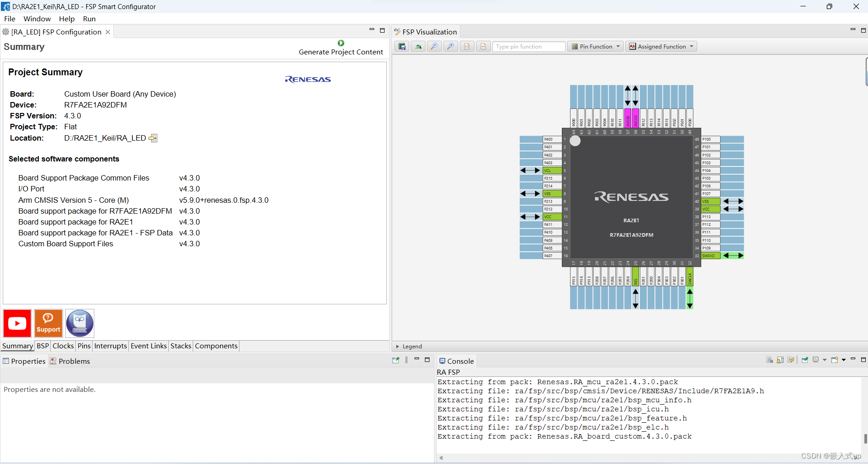The image size is (868, 464).
Task: Click the green SWDIO pin on chip
Action: pyautogui.click(x=711, y=256)
